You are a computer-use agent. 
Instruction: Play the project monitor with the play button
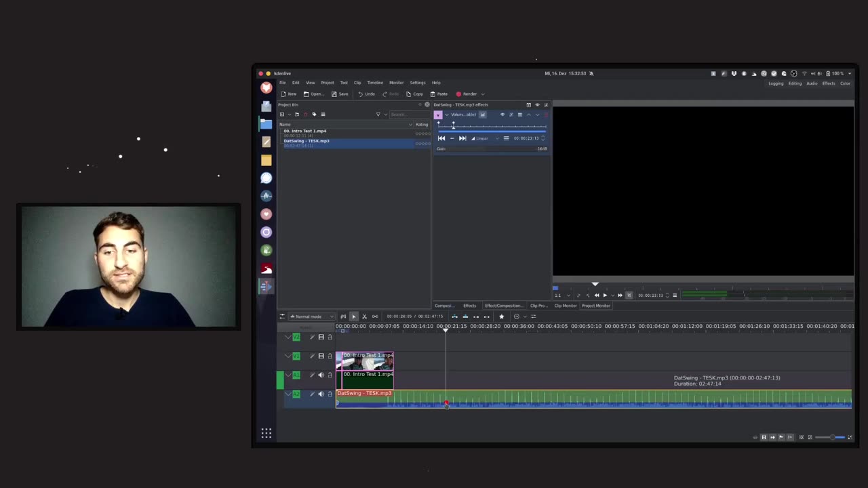pos(605,296)
